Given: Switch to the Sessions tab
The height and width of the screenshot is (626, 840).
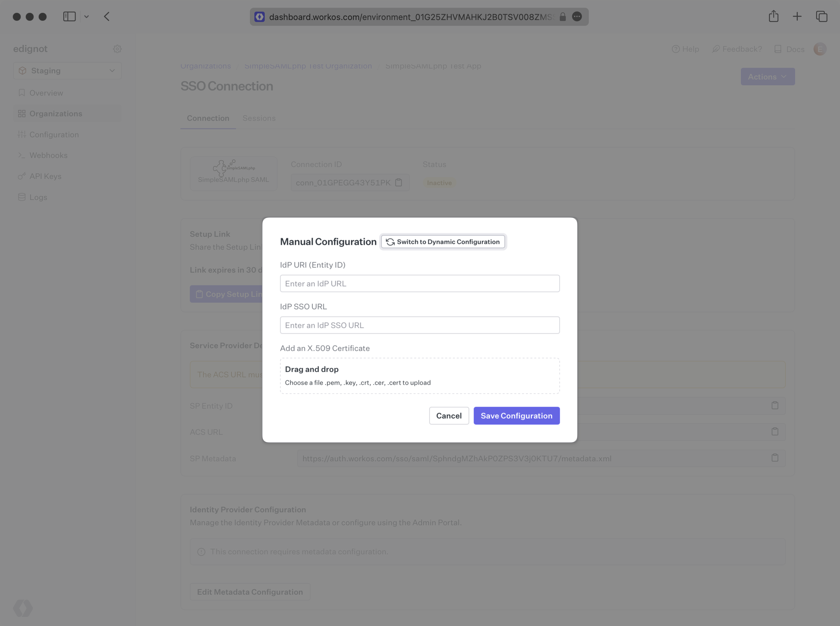Looking at the screenshot, I should (259, 118).
